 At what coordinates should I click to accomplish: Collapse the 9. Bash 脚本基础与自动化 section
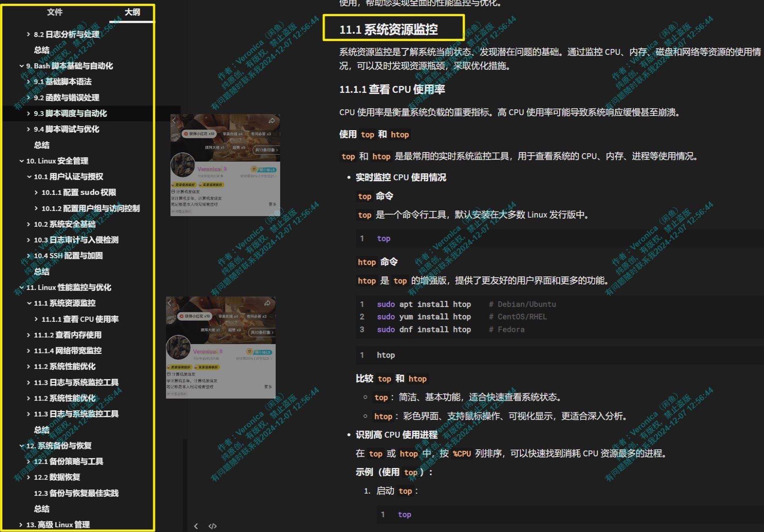21,66
